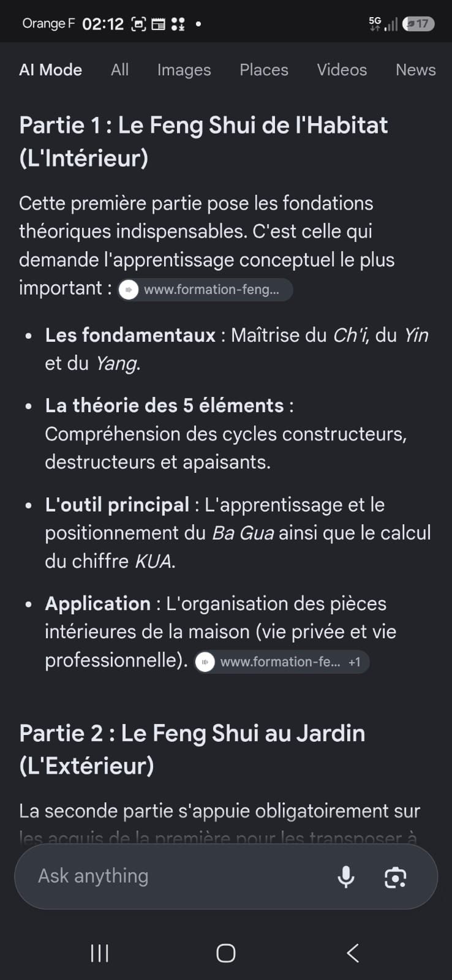Image resolution: width=452 pixels, height=980 pixels.
Task: Open the Images tab
Action: coord(184,70)
